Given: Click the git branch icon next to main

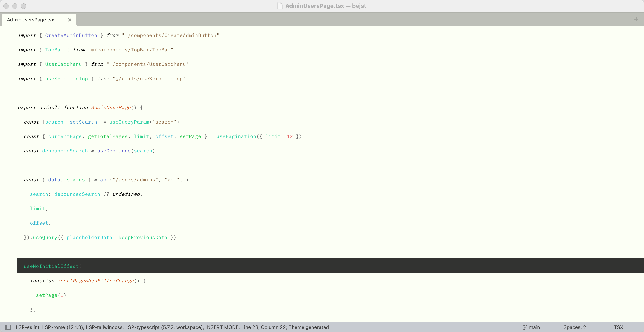Looking at the screenshot, I should [525, 327].
